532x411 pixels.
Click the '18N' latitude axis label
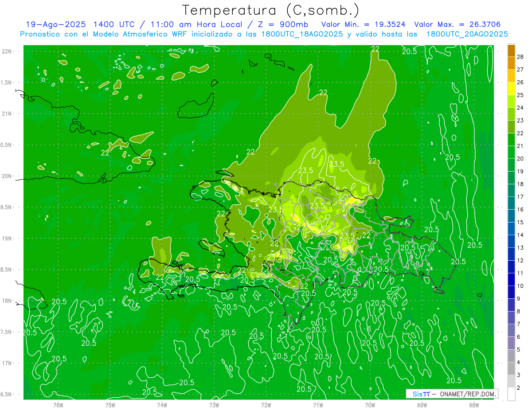pyautogui.click(x=7, y=301)
